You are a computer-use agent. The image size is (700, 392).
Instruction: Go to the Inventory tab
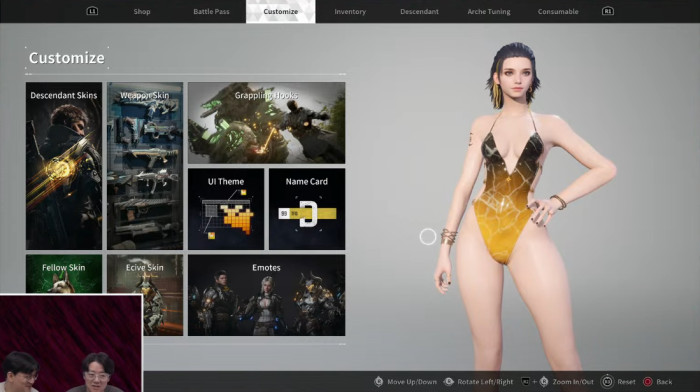point(350,12)
